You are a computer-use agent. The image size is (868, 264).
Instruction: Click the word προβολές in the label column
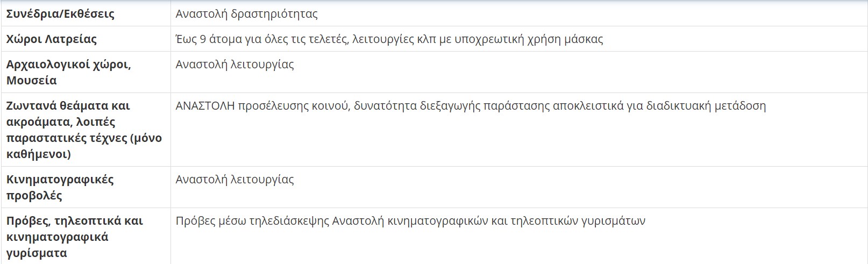tap(34, 196)
